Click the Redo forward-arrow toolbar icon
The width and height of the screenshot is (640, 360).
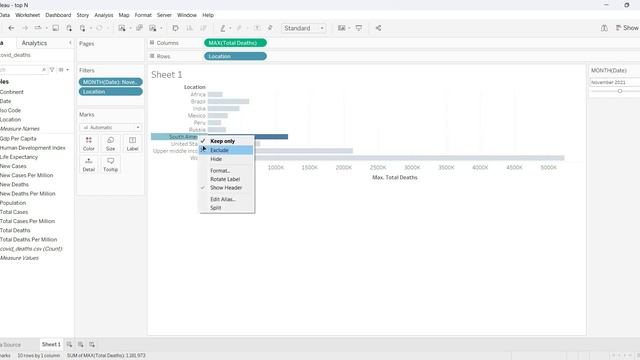click(25, 28)
